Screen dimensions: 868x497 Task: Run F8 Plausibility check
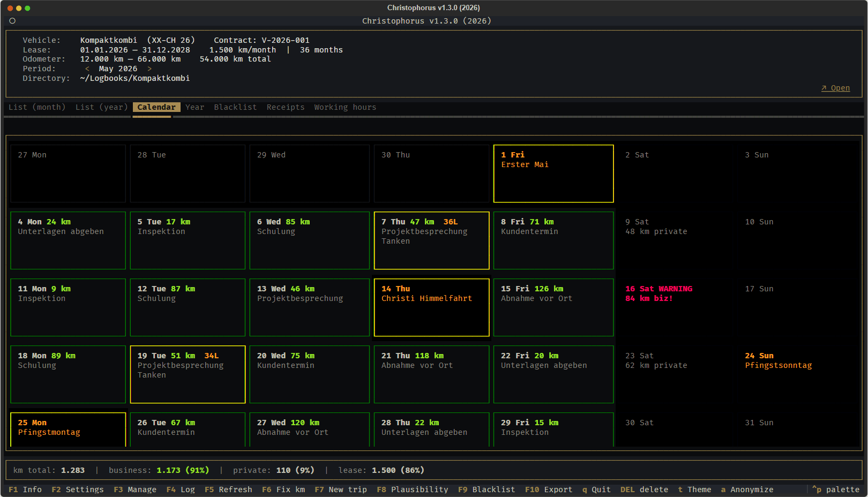413,490
